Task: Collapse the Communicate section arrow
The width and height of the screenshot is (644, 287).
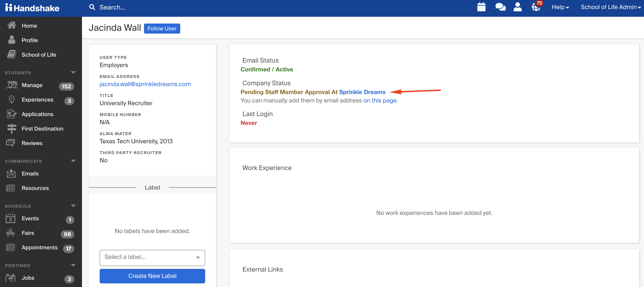Action: click(x=73, y=161)
